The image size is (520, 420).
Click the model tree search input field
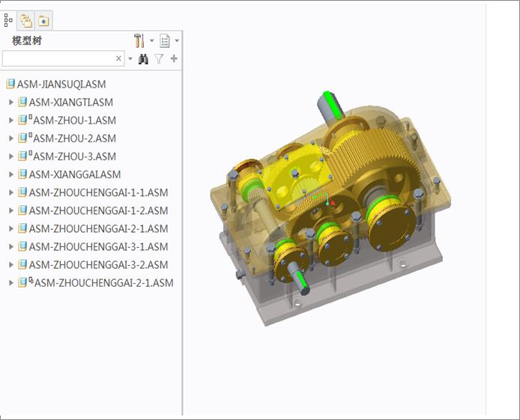[64, 58]
